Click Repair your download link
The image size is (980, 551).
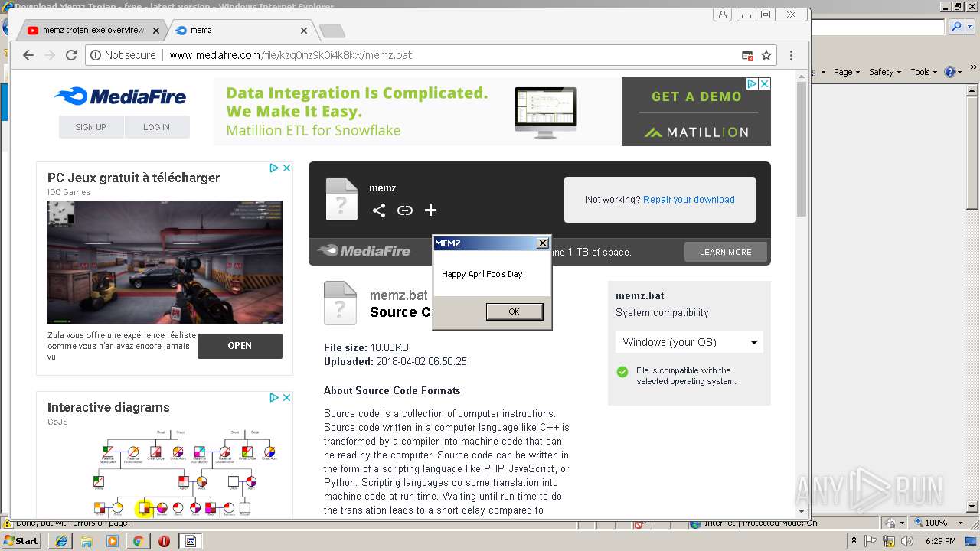point(689,200)
